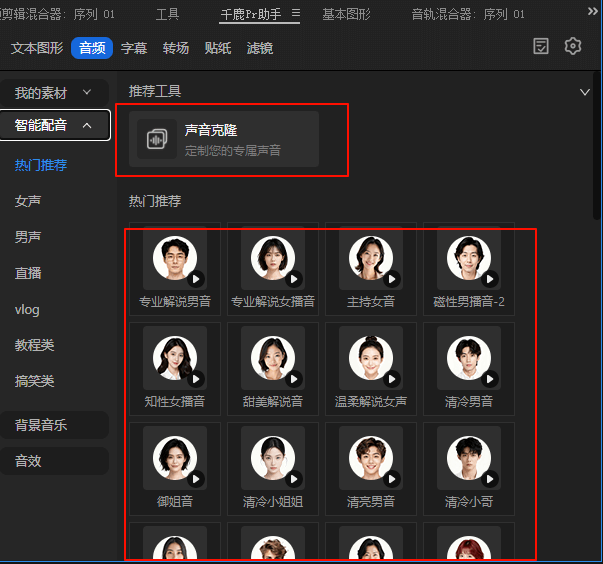Select the 热门推荐 category

tap(41, 165)
